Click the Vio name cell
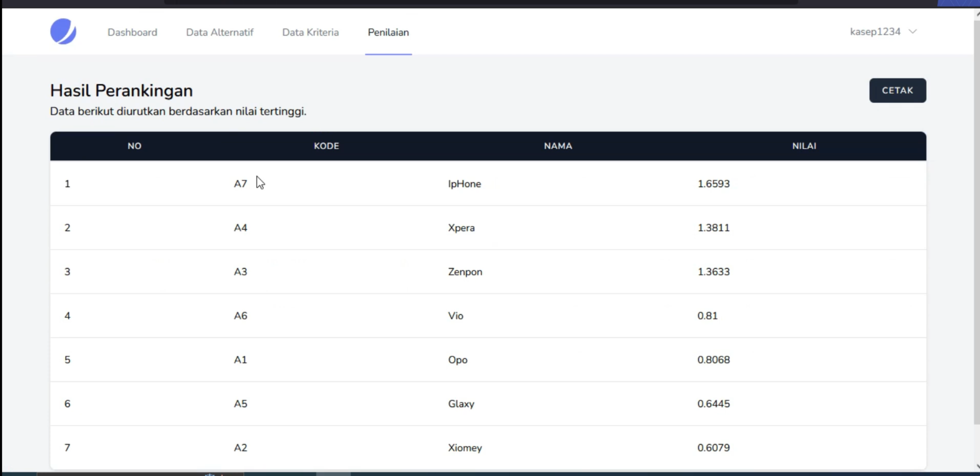 point(456,316)
